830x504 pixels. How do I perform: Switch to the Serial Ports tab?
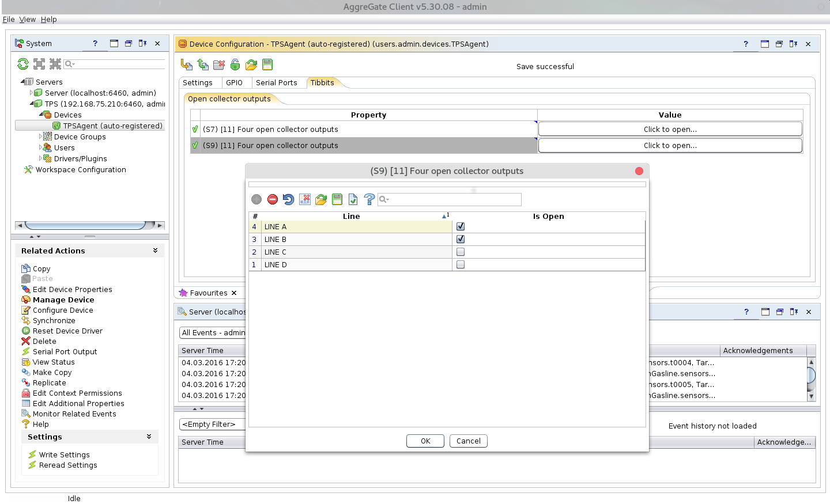click(x=277, y=82)
